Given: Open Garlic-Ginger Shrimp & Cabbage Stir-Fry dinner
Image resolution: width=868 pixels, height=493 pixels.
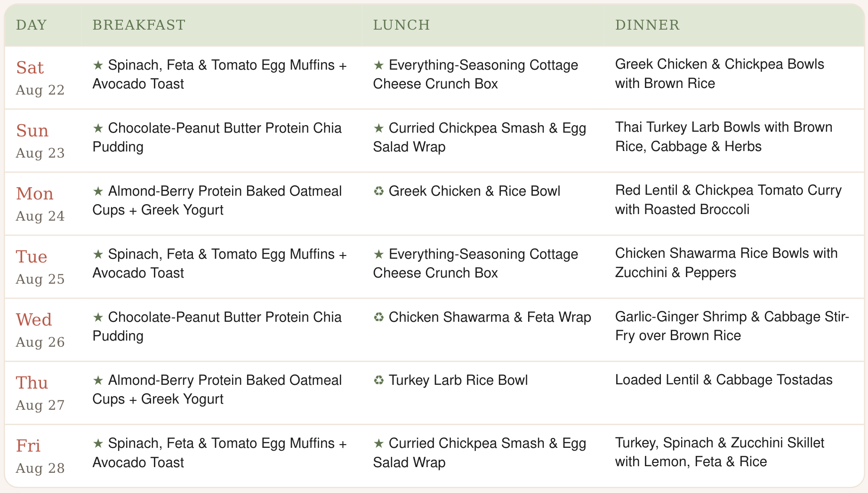Looking at the screenshot, I should (732, 326).
